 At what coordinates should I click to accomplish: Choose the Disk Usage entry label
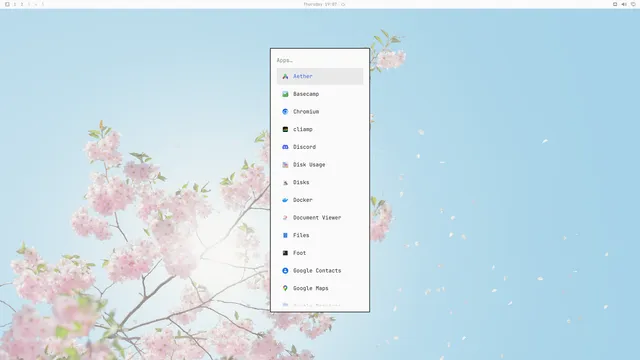[309, 164]
